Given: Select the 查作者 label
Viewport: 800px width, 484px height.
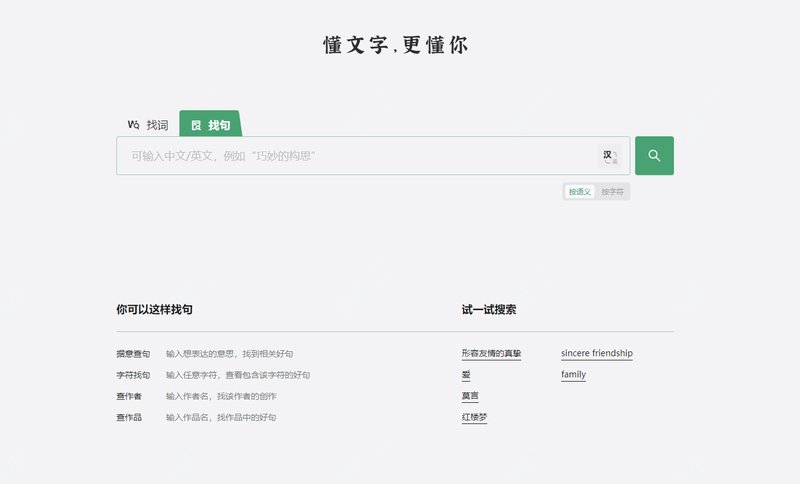Looking at the screenshot, I should pyautogui.click(x=128, y=396).
